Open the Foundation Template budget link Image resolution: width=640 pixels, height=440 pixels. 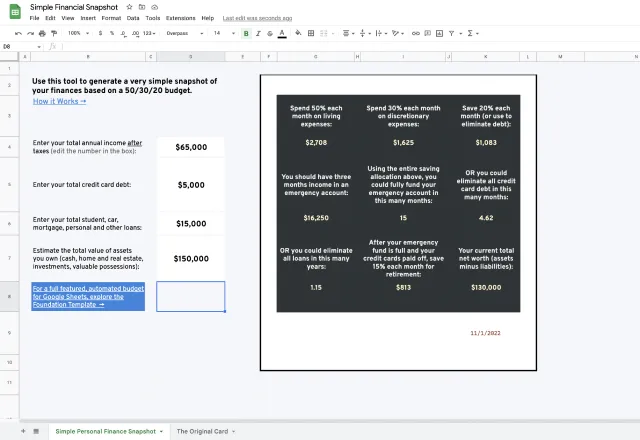(x=88, y=296)
